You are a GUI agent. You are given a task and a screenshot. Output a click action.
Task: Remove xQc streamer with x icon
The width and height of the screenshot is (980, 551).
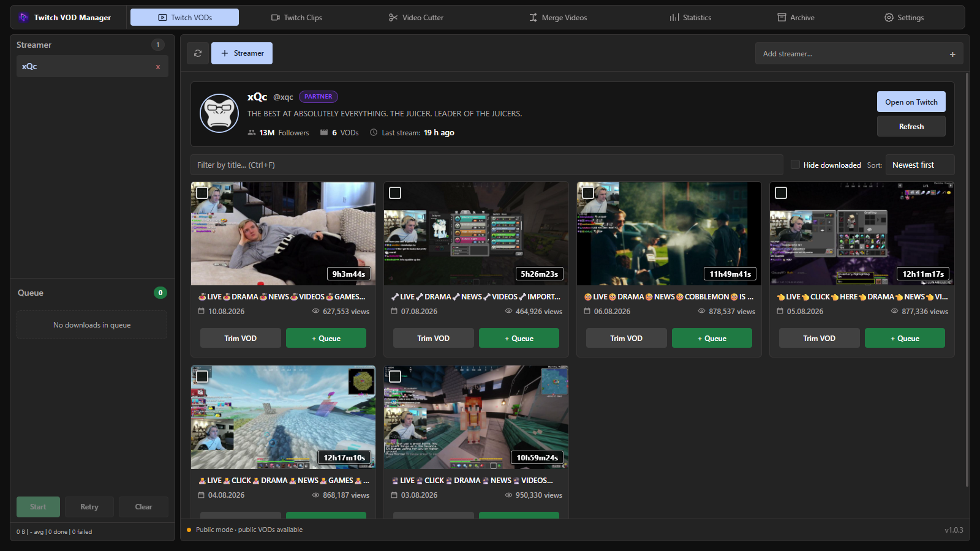[158, 67]
